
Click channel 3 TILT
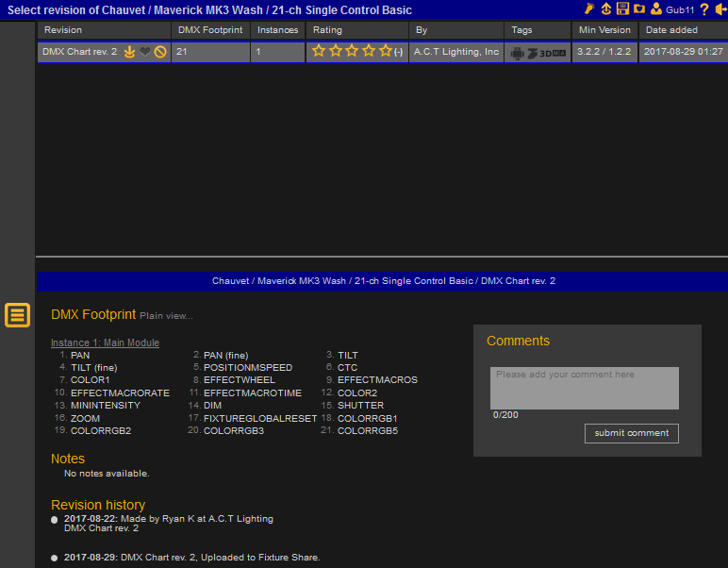point(348,356)
